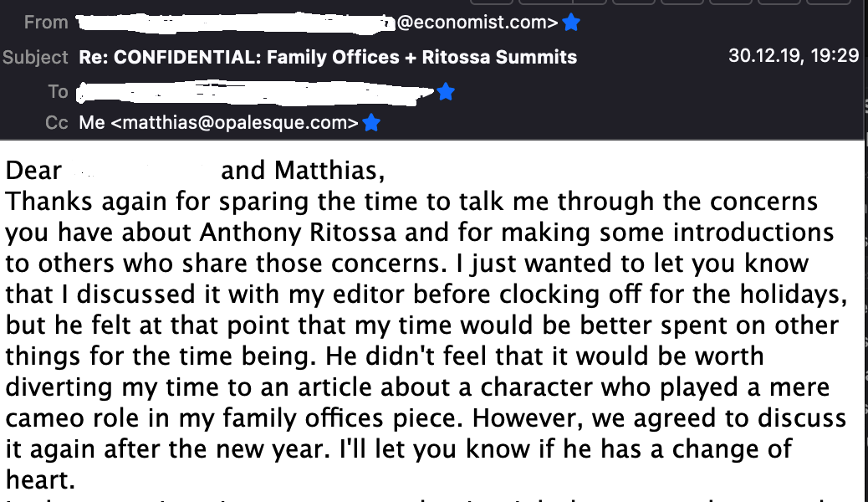Click the word 'heart.' in the message
868x502 pixels.
(35, 479)
